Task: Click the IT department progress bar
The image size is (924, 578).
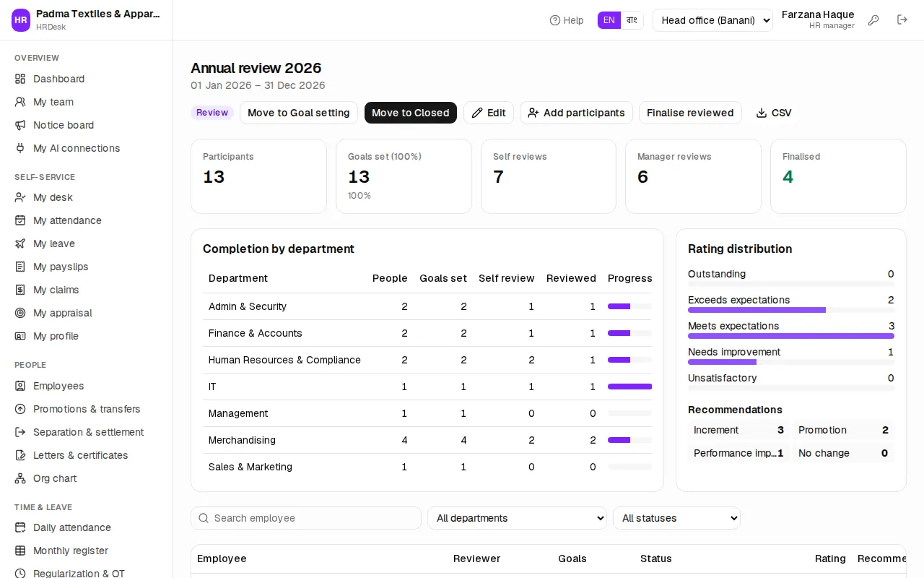Action: click(x=629, y=387)
